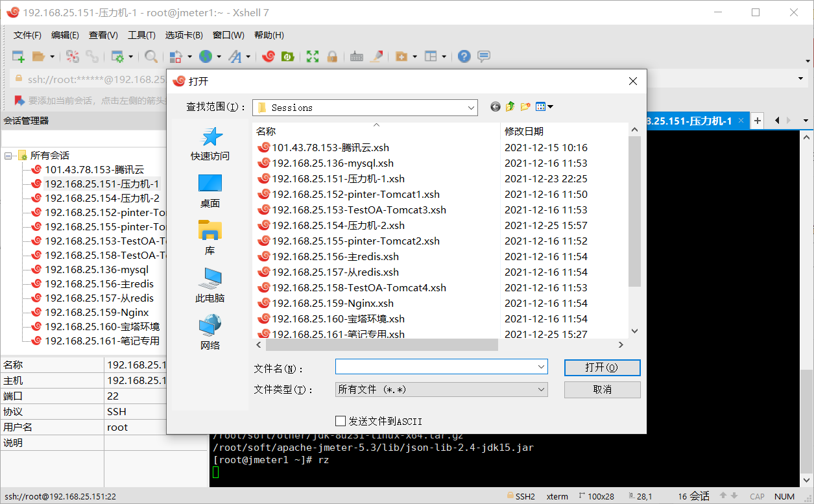This screenshot has height=504, width=814.
Task: Click the blue Help question-mark icon
Action: (464, 56)
